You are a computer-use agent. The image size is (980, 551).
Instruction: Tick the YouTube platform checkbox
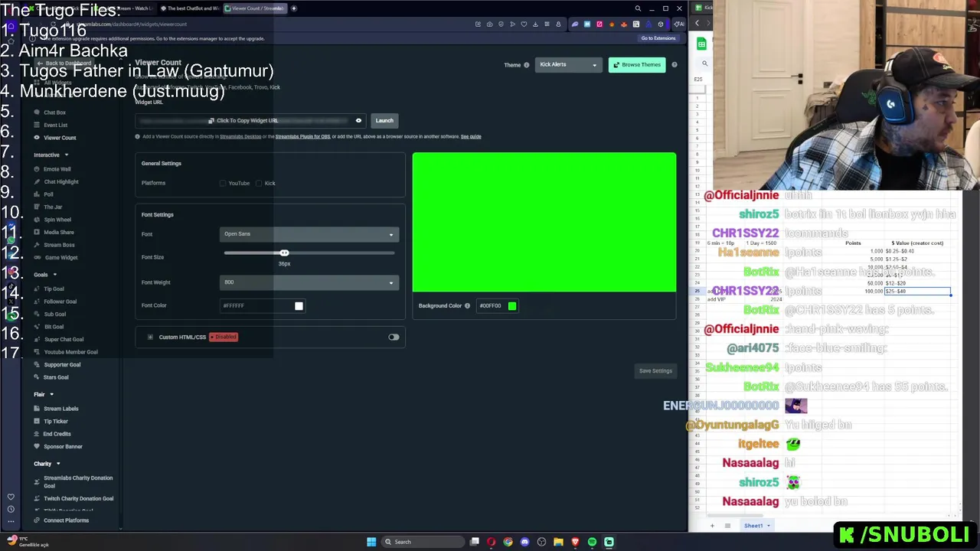[223, 183]
